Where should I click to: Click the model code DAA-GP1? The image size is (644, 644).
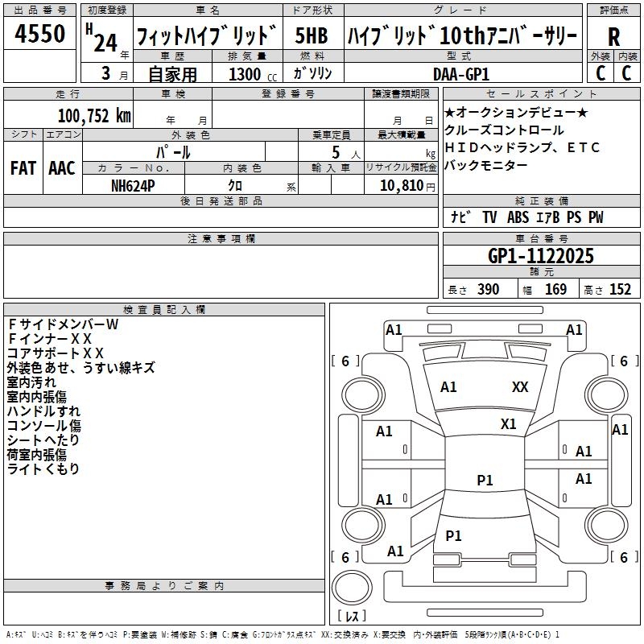[x=460, y=73]
